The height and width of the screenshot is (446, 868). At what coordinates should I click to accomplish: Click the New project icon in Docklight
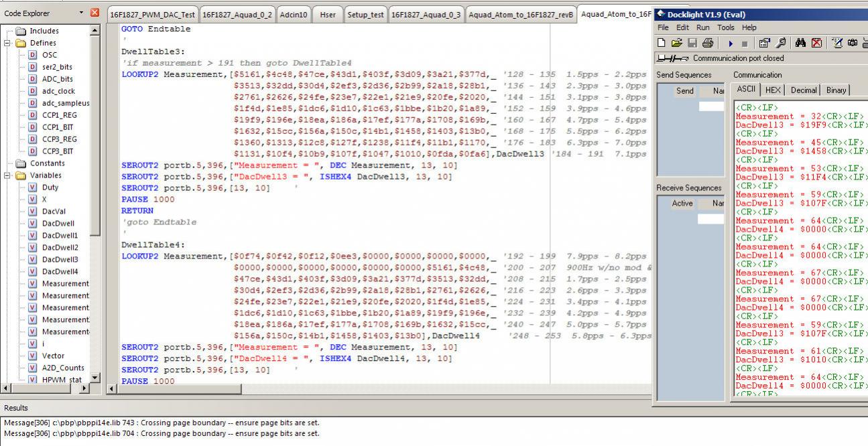pos(662,43)
